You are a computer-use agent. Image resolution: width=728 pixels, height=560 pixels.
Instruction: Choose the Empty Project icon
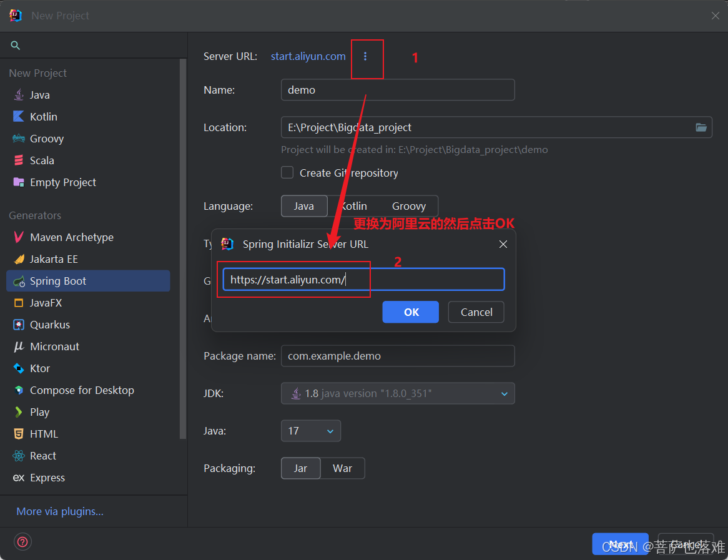(19, 182)
